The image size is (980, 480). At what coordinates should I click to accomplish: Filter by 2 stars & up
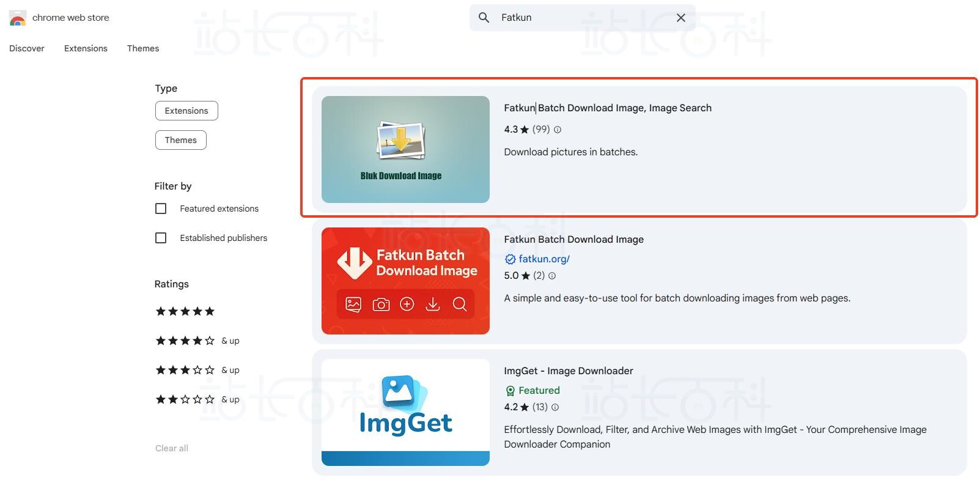click(x=197, y=399)
